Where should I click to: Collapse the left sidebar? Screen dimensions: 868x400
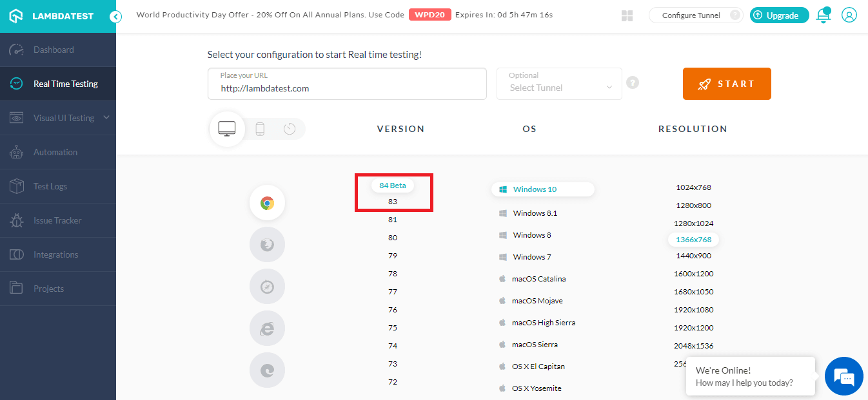tap(115, 17)
